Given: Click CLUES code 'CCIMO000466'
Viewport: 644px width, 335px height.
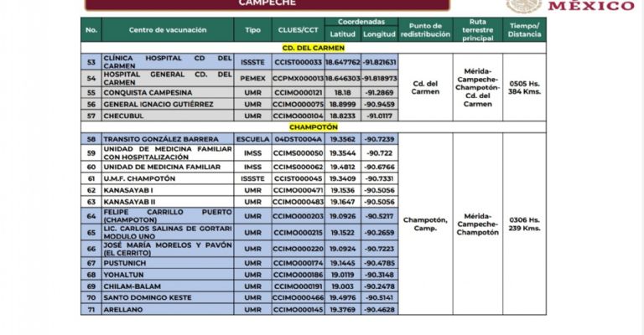Looking at the screenshot, I should 299,297.
